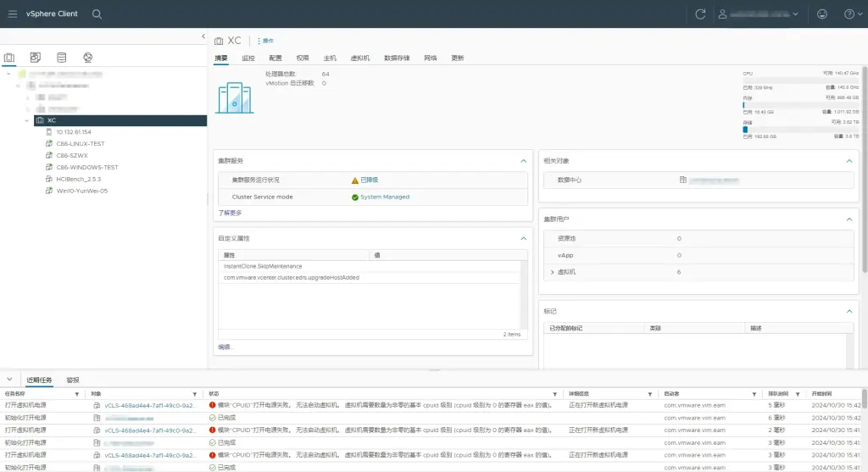Switch to the Networking inventory view
This screenshot has width=868, height=472.
pyautogui.click(x=87, y=58)
